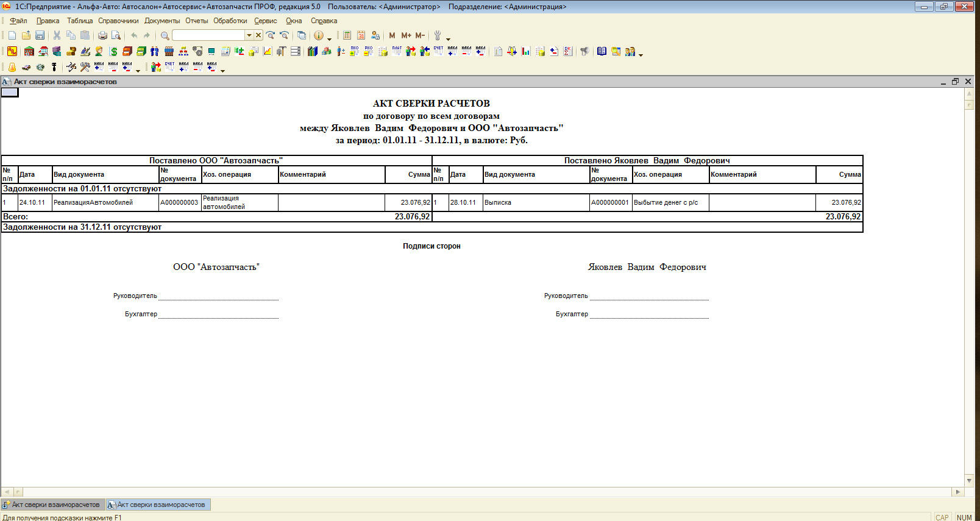
Task: Click the M+ memory add button
Action: click(x=406, y=35)
